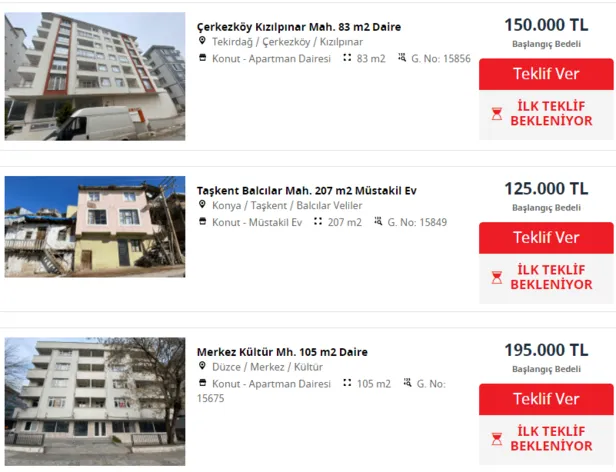This screenshot has width=616, height=472.
Task: View the Çerkezköy apartment building photo
Action: (95, 76)
